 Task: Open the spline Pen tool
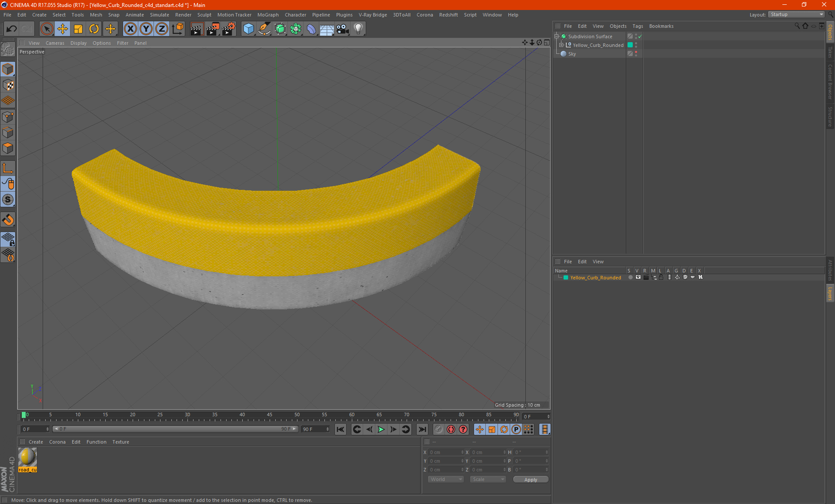[264, 29]
